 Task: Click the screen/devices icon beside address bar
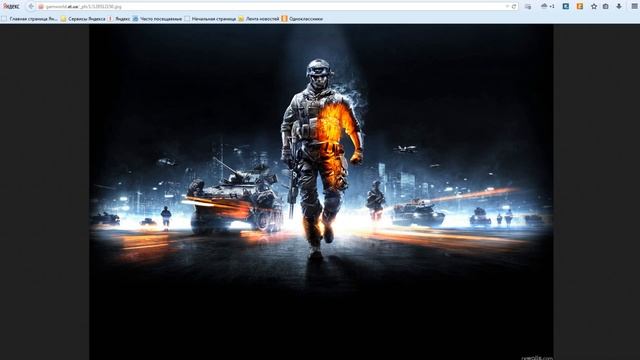coord(528,7)
